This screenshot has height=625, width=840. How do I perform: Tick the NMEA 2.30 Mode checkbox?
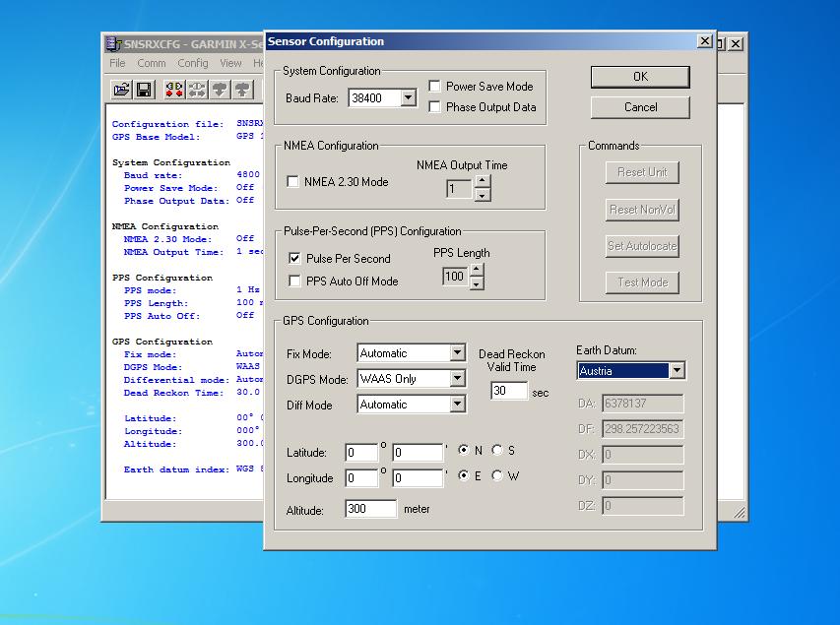click(293, 181)
